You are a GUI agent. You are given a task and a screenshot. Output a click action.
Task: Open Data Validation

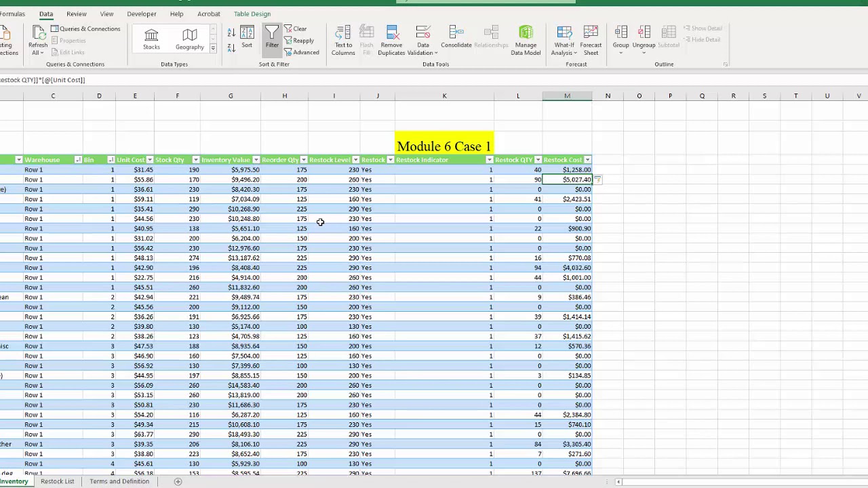click(x=422, y=41)
